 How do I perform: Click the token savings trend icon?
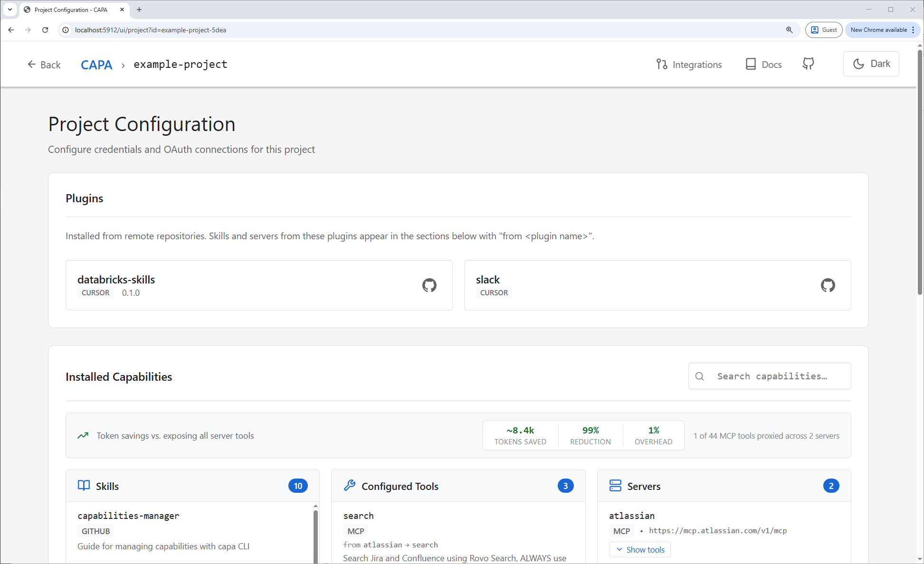(x=83, y=435)
